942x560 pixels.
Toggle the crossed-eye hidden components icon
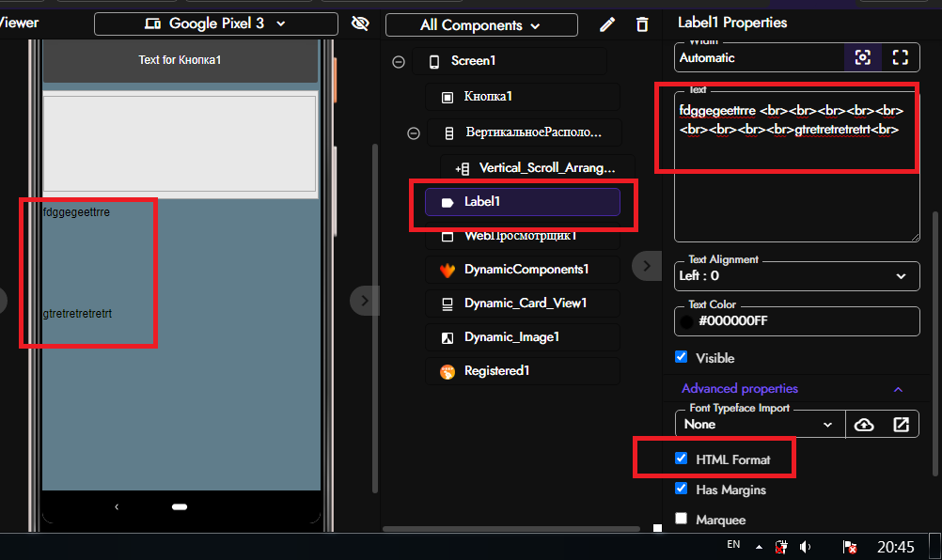pyautogui.click(x=360, y=23)
